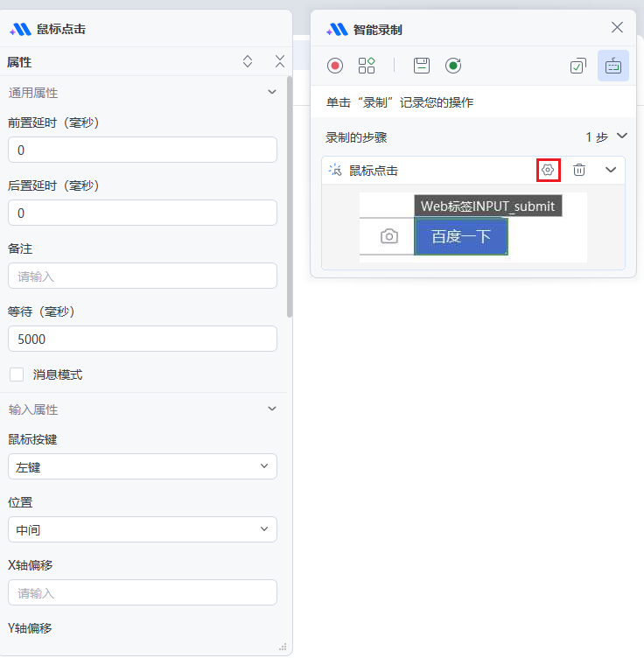The image size is (644, 665).
Task: Toggle the highlighted keyboard icon button
Action: pyautogui.click(x=612, y=66)
